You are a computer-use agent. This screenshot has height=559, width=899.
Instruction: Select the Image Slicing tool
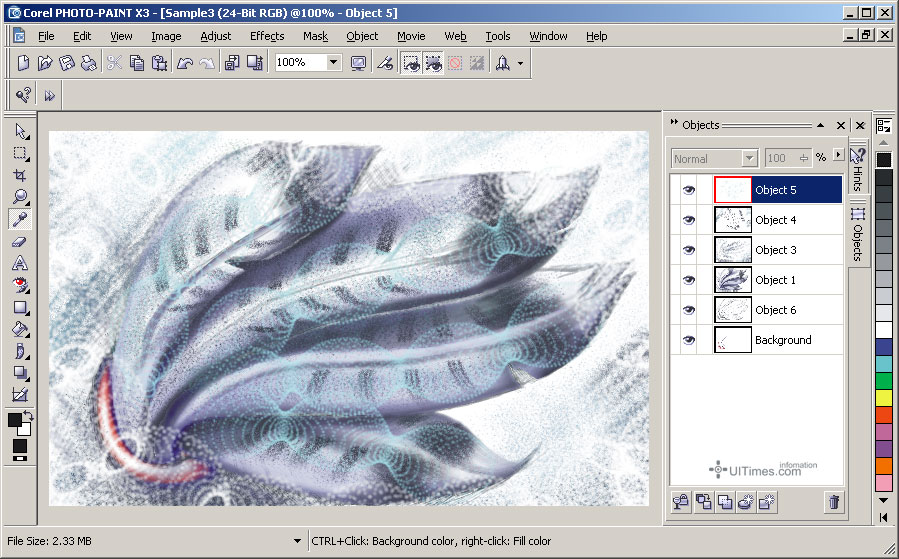[x=21, y=394]
